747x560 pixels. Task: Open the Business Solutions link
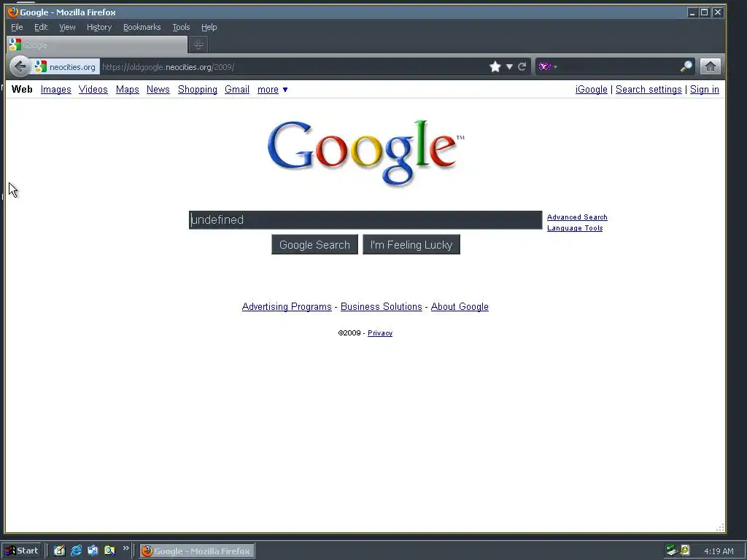(381, 307)
